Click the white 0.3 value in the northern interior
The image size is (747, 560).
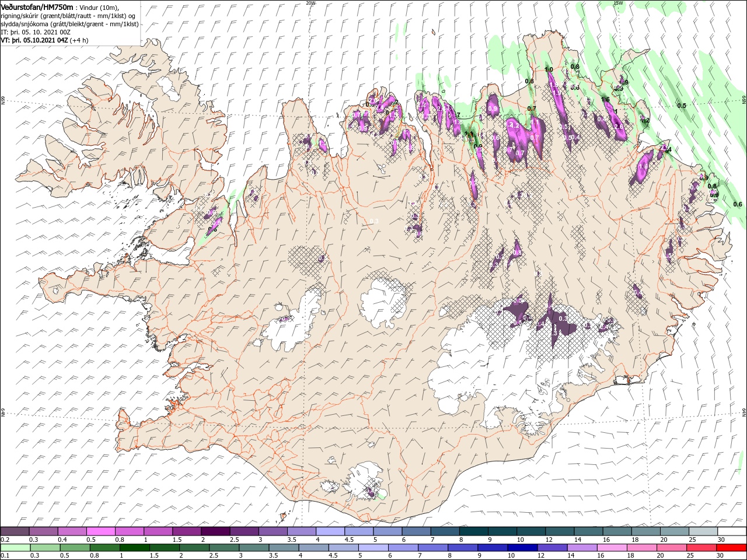(374, 221)
